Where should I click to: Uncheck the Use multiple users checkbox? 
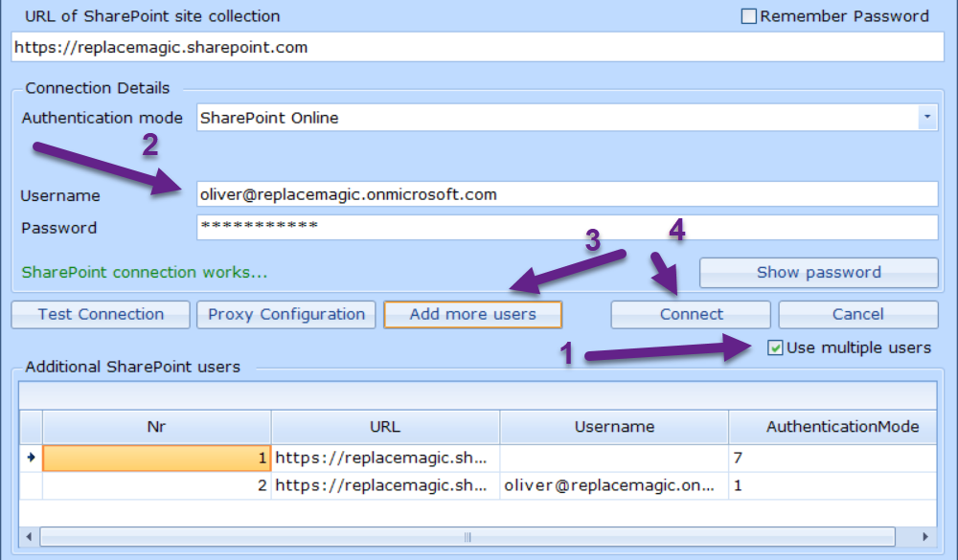(x=775, y=348)
